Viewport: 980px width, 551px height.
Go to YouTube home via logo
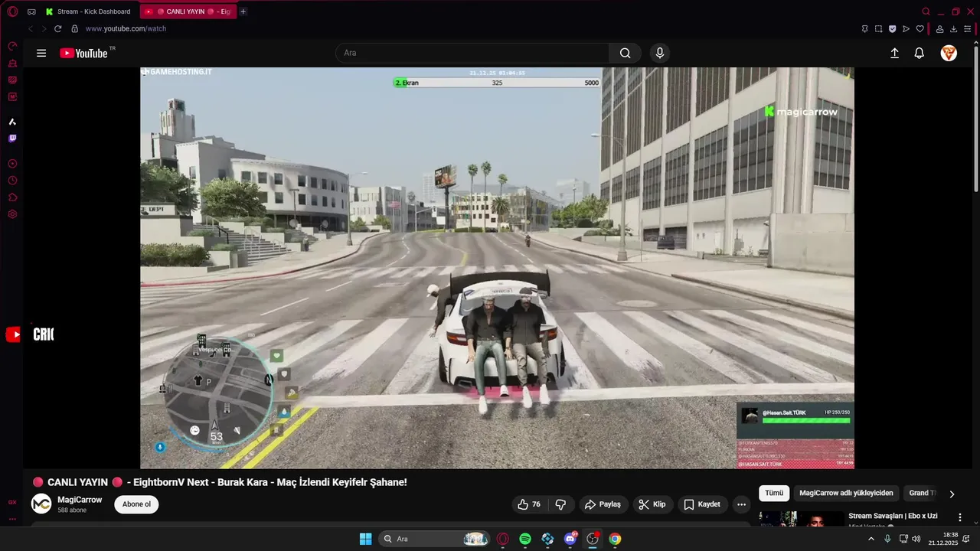click(x=83, y=53)
